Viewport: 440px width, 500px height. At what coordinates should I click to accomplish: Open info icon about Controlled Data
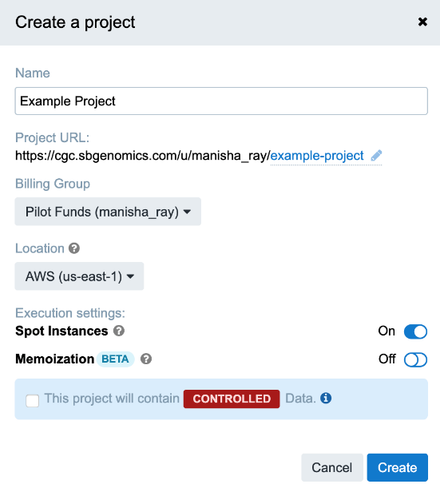[x=326, y=398]
